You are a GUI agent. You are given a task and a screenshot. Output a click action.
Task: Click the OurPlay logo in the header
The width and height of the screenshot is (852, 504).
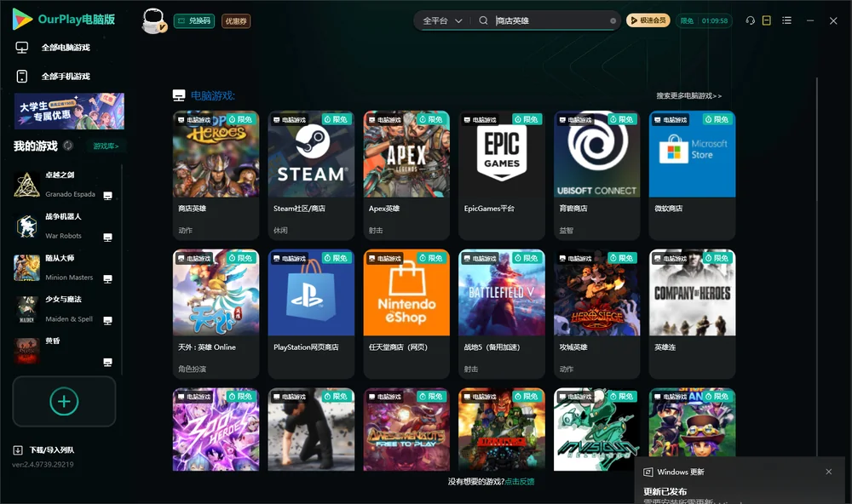click(64, 20)
